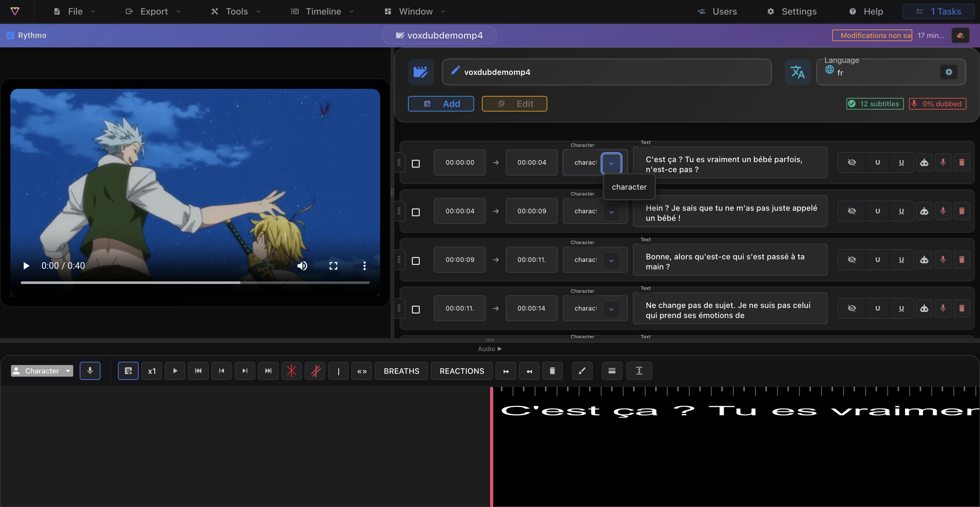This screenshot has width=980, height=507.
Task: Jump to the timeline end
Action: click(x=268, y=371)
